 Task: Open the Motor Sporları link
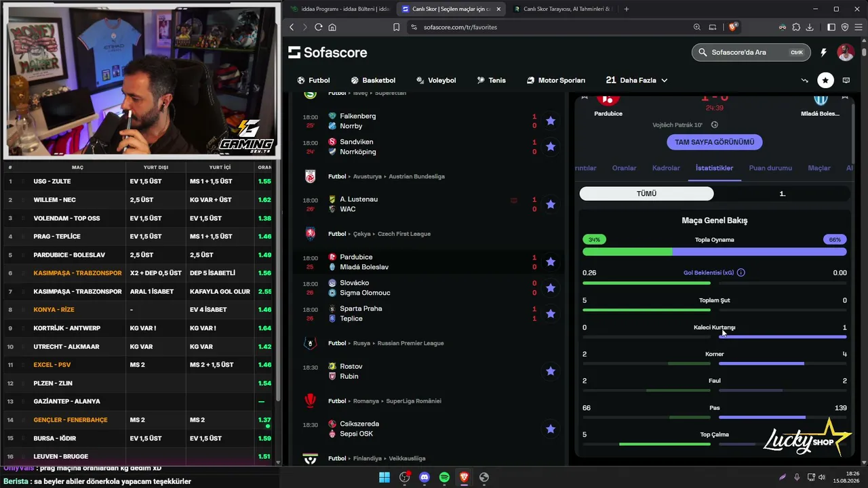(x=556, y=80)
